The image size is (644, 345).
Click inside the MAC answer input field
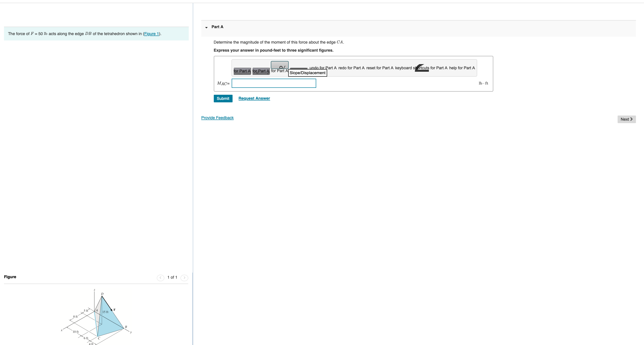click(x=274, y=83)
